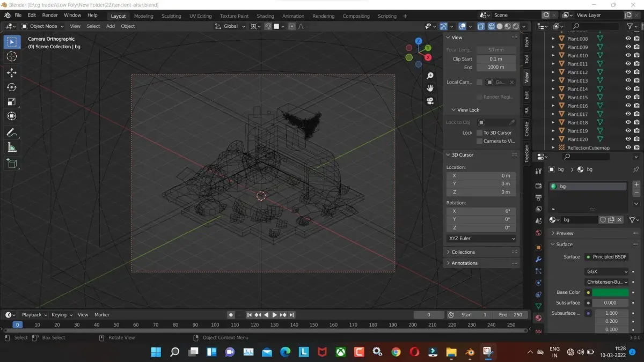Toggle ReflectionCubemap viewport visibility eye
Viewport: 644px width, 362px height.
(x=628, y=147)
